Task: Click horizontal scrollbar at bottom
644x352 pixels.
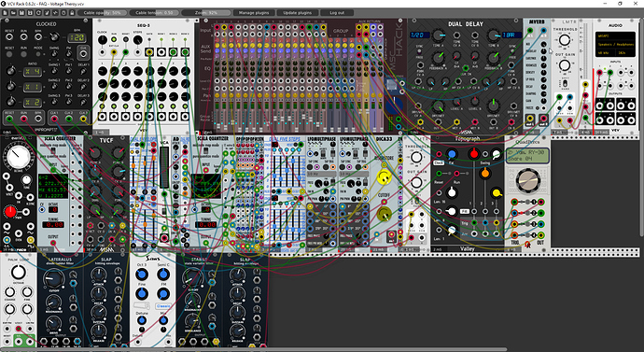Action: (254, 350)
